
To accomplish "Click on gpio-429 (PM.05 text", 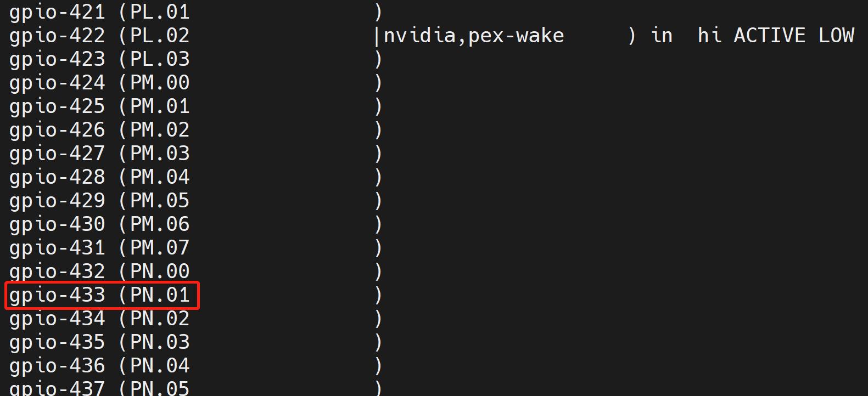I will pyautogui.click(x=99, y=201).
